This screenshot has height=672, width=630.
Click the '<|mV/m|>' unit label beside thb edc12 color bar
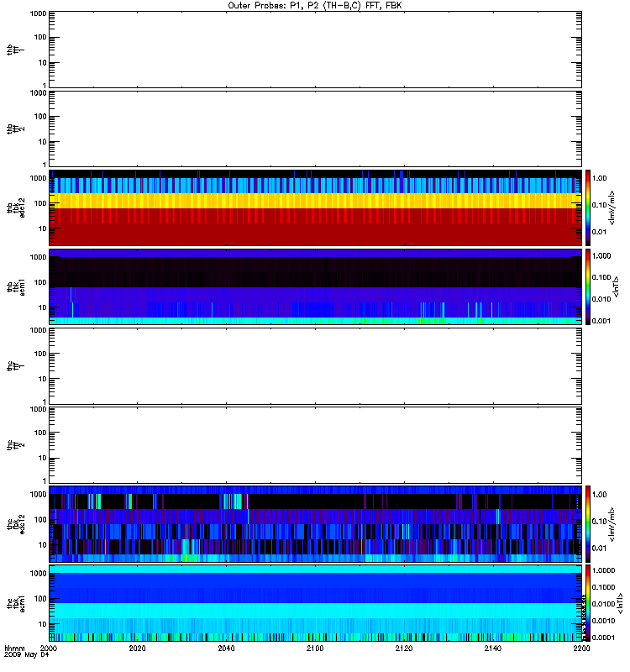pyautogui.click(x=612, y=207)
